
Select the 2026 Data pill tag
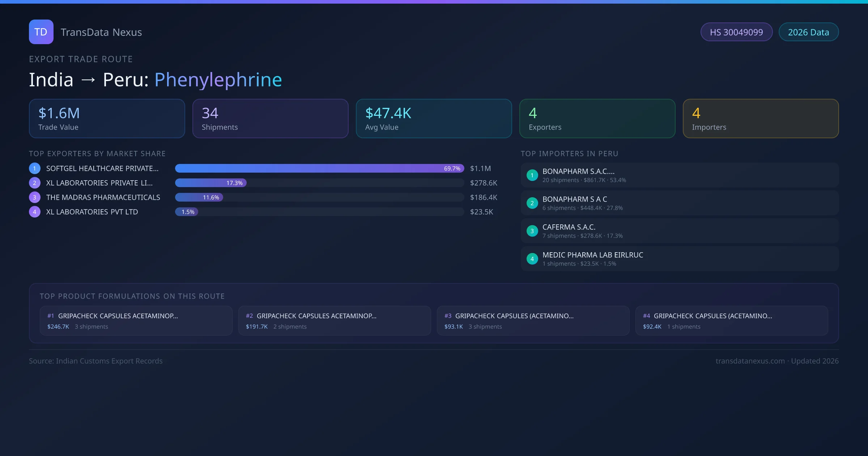coord(808,32)
